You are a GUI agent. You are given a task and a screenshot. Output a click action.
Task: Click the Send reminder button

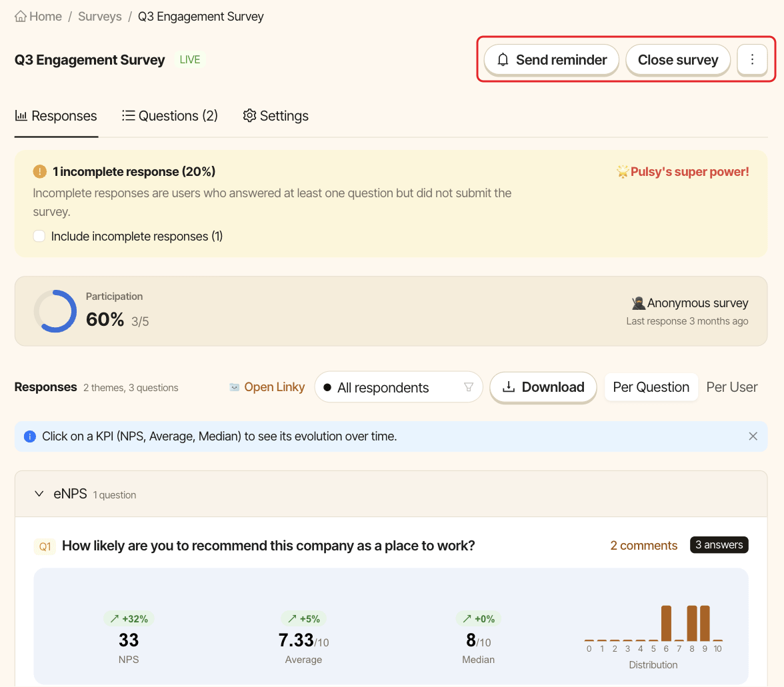click(551, 60)
